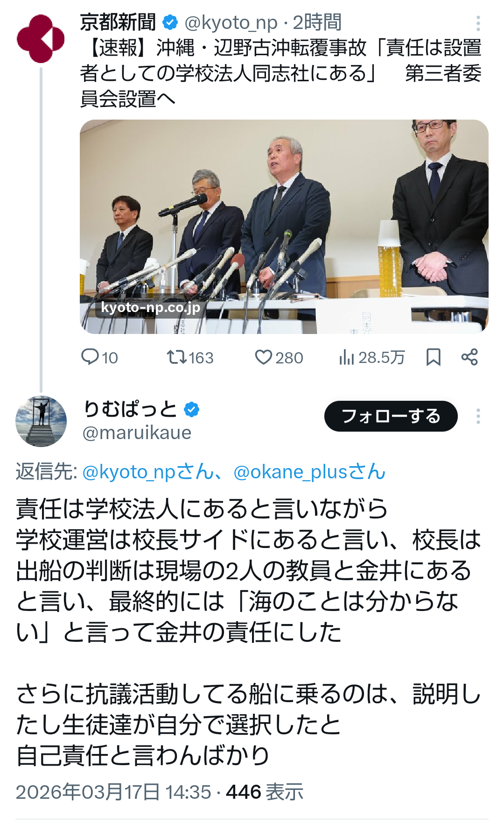Click the blue verified badge beside 京都新聞
This screenshot has width=504, height=824.
click(170, 22)
